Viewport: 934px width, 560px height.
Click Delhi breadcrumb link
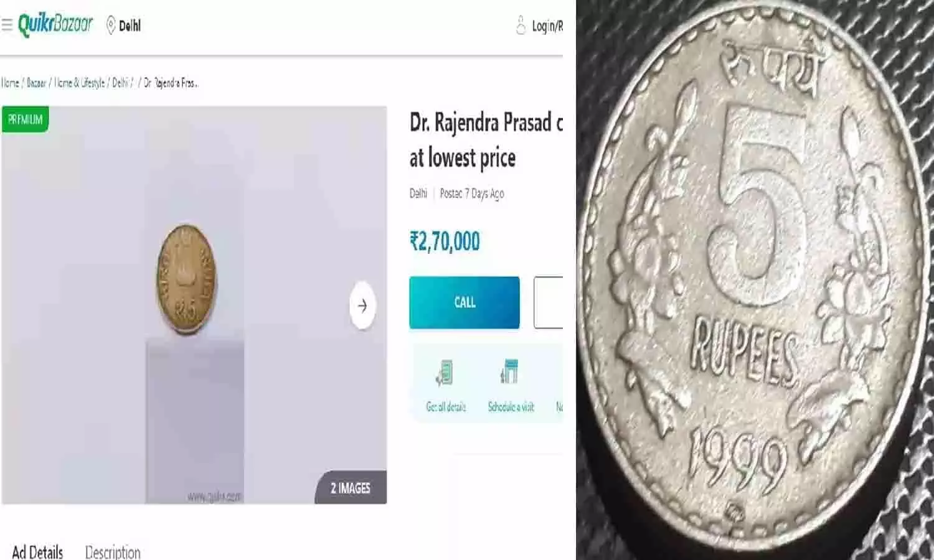(x=120, y=83)
